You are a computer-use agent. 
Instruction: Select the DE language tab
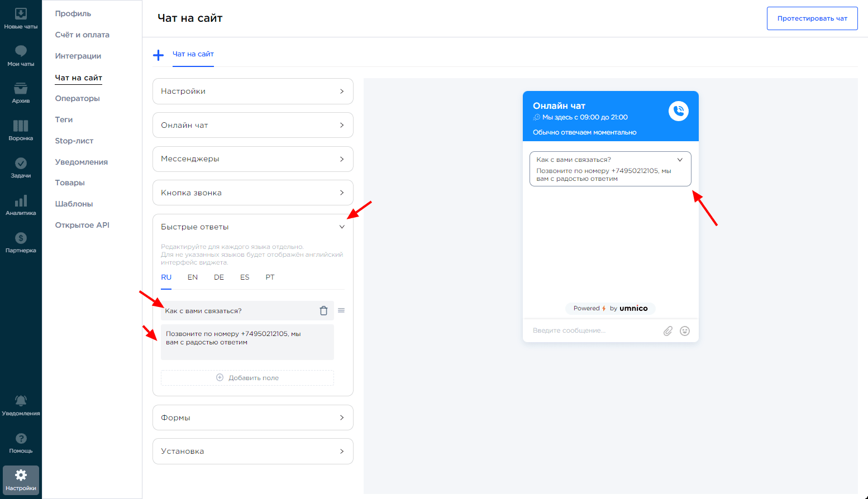[x=219, y=277]
